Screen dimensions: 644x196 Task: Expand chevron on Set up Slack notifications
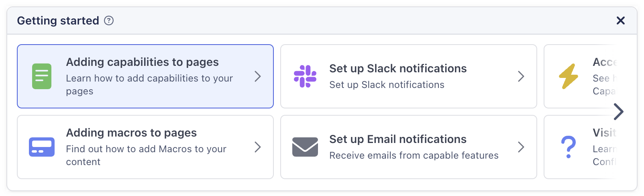tap(521, 76)
